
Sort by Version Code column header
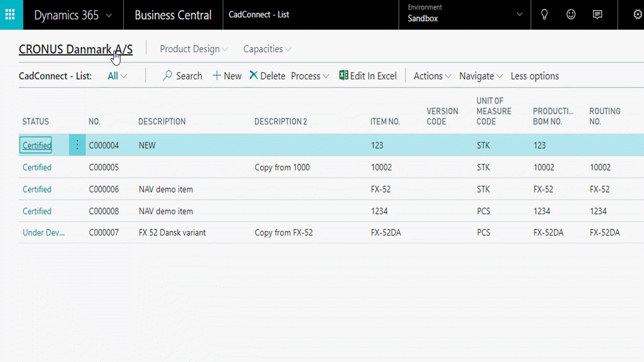pyautogui.click(x=443, y=116)
